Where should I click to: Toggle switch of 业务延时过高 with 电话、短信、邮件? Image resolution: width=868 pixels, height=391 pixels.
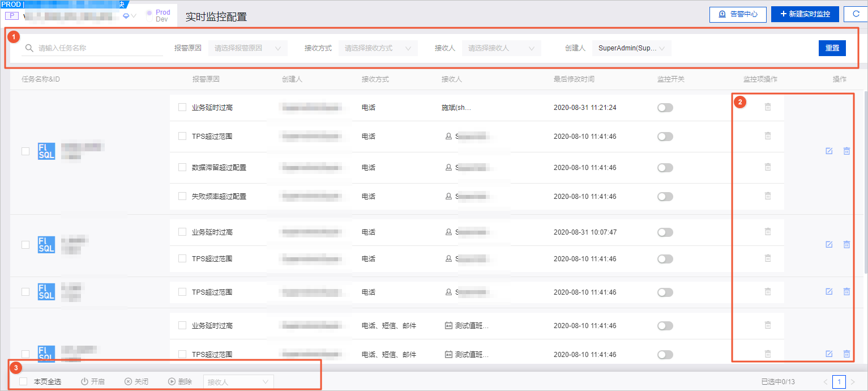[665, 326]
